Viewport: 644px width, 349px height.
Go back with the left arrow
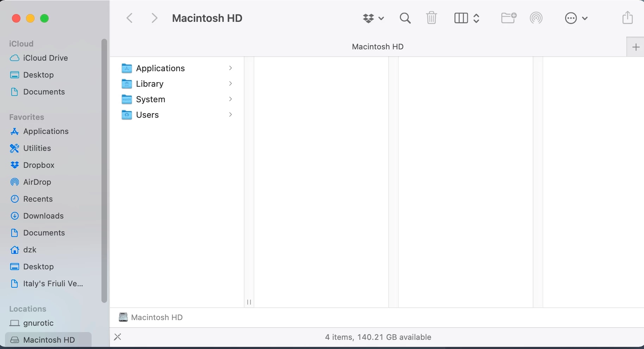[x=130, y=18]
